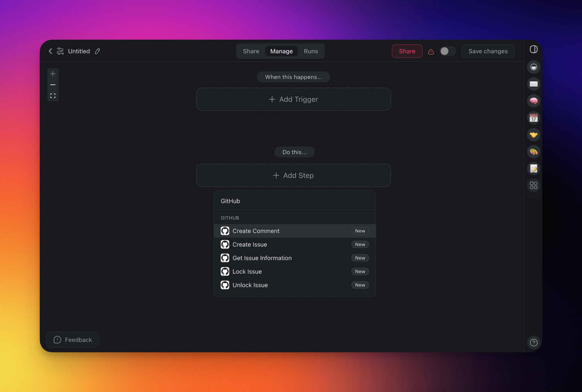This screenshot has height=392, width=582.
Task: Click the pencil icon to rename the workflow
Action: point(97,51)
